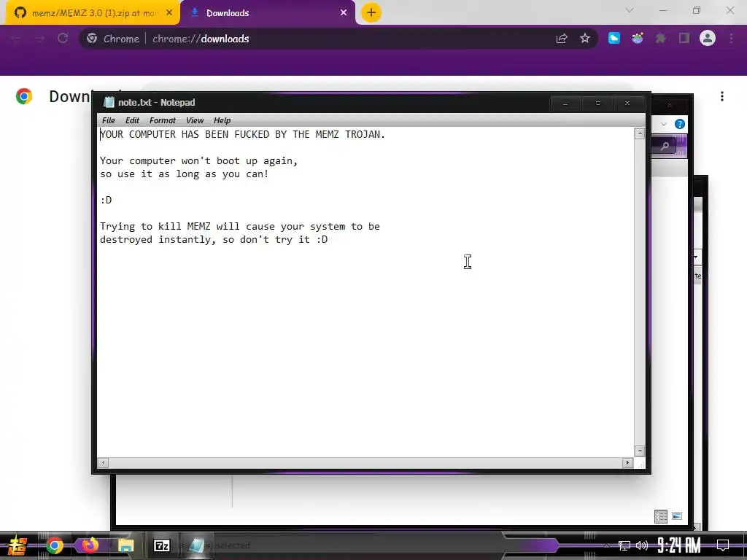Switch Explorer to details view
This screenshot has height=560, width=747.
point(661,516)
